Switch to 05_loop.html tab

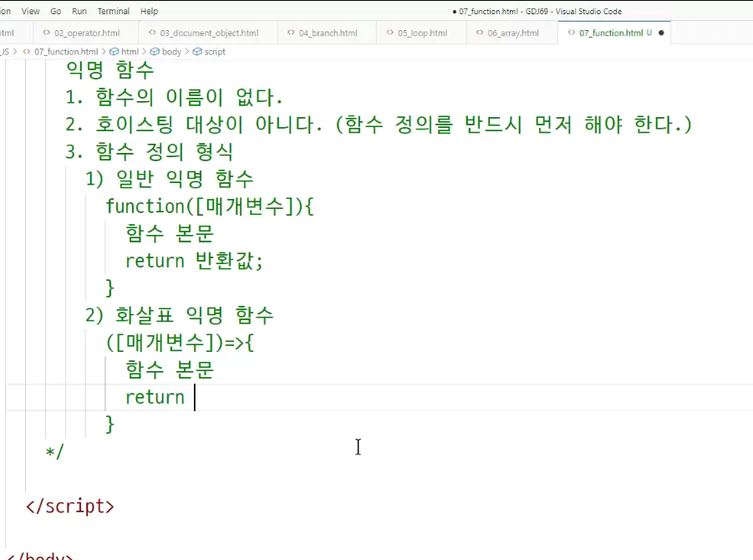(421, 33)
